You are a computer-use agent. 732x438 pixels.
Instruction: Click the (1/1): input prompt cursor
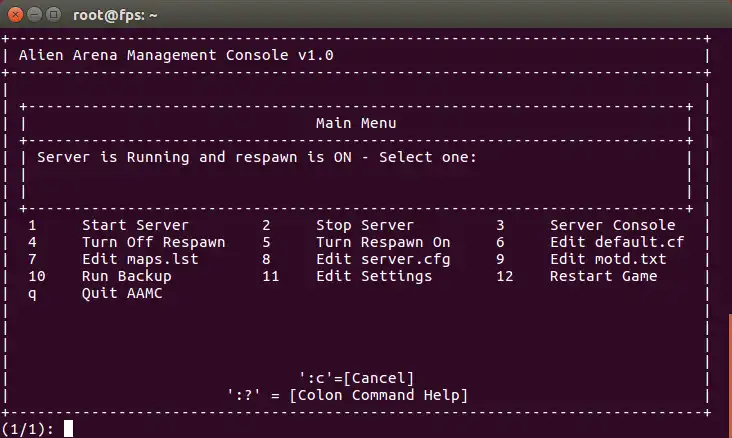(x=69, y=429)
